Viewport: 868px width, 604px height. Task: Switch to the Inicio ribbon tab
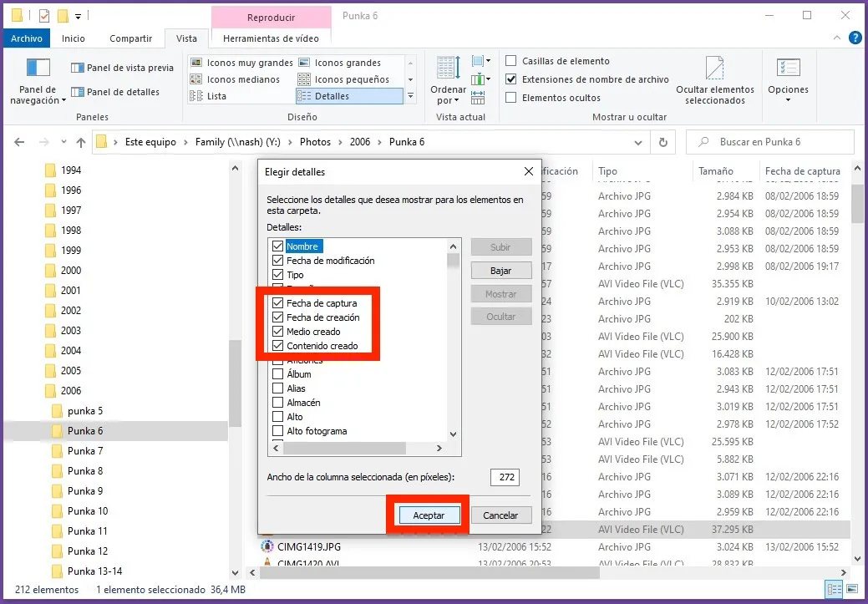pos(73,38)
